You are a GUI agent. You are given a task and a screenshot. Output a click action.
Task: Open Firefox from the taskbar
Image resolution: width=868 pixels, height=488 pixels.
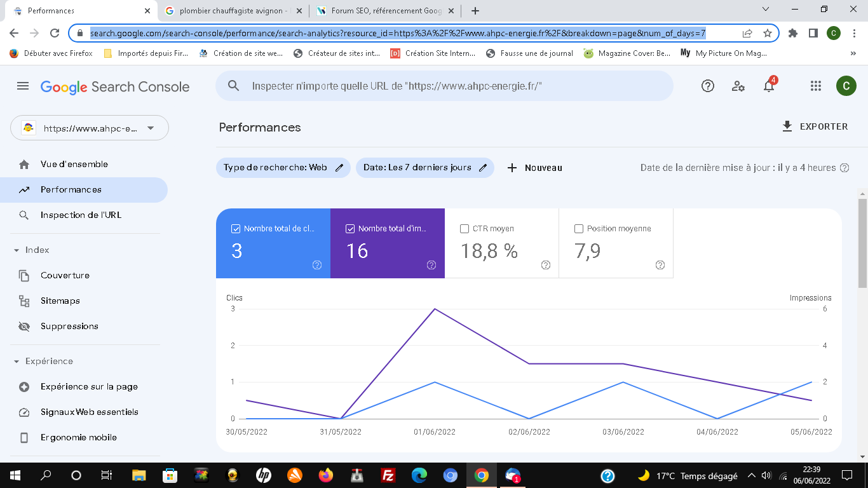pyautogui.click(x=326, y=475)
